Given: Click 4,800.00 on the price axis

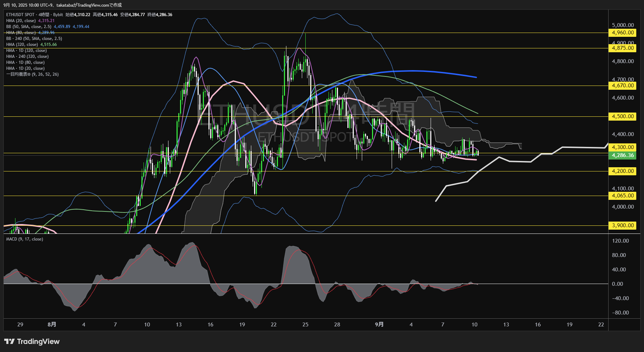Looking at the screenshot, I should pos(623,61).
